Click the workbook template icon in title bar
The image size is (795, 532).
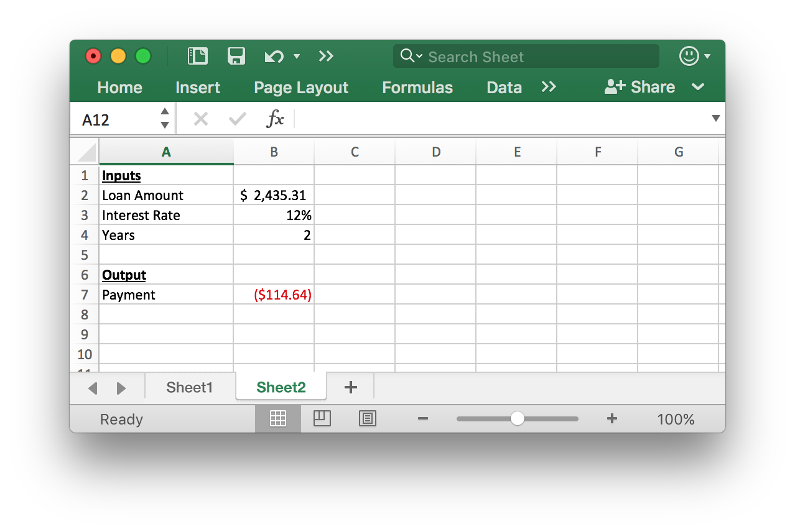point(198,57)
